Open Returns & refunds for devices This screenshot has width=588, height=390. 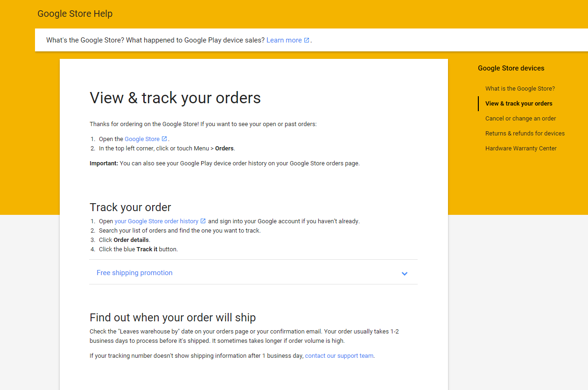point(525,133)
